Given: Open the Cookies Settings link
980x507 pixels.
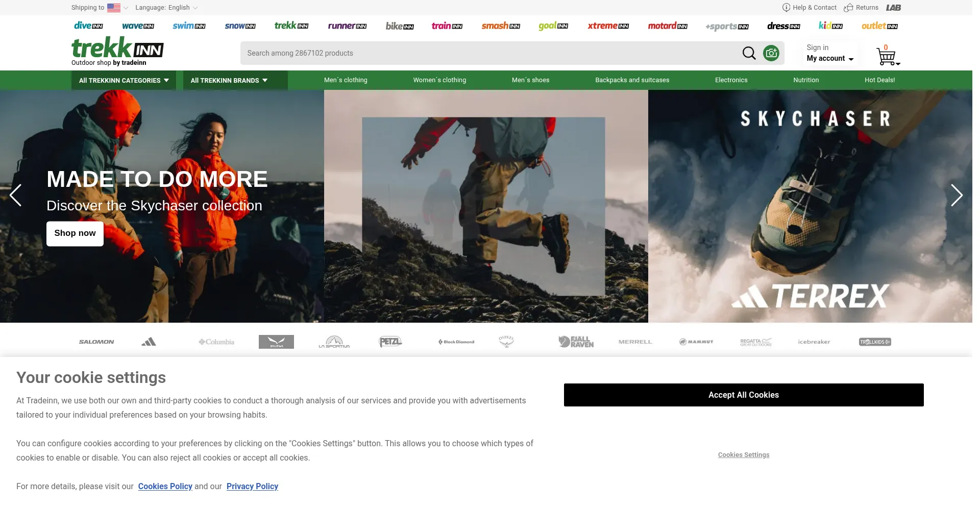Looking at the screenshot, I should 743,455.
